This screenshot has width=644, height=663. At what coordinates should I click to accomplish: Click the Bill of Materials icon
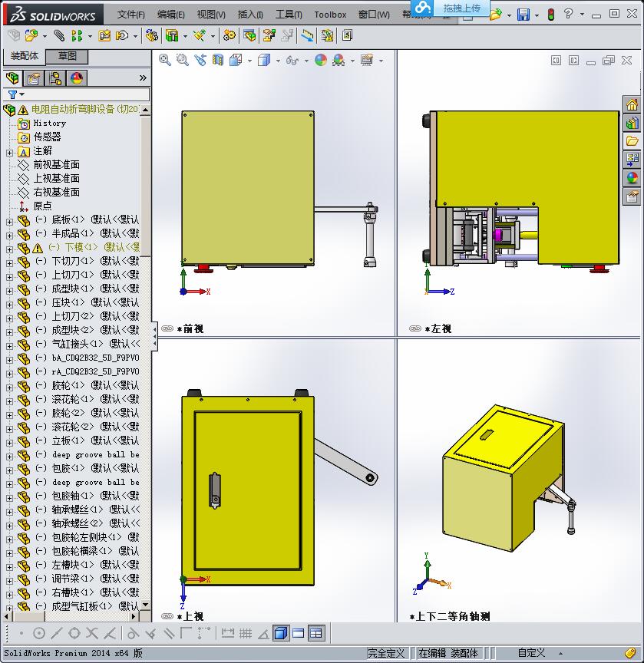pyautogui.click(x=249, y=35)
